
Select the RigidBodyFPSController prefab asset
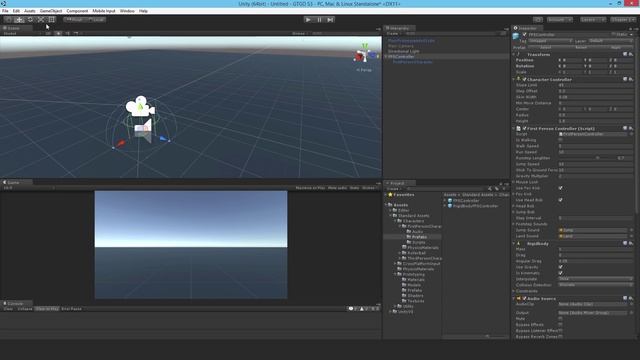click(x=473, y=206)
